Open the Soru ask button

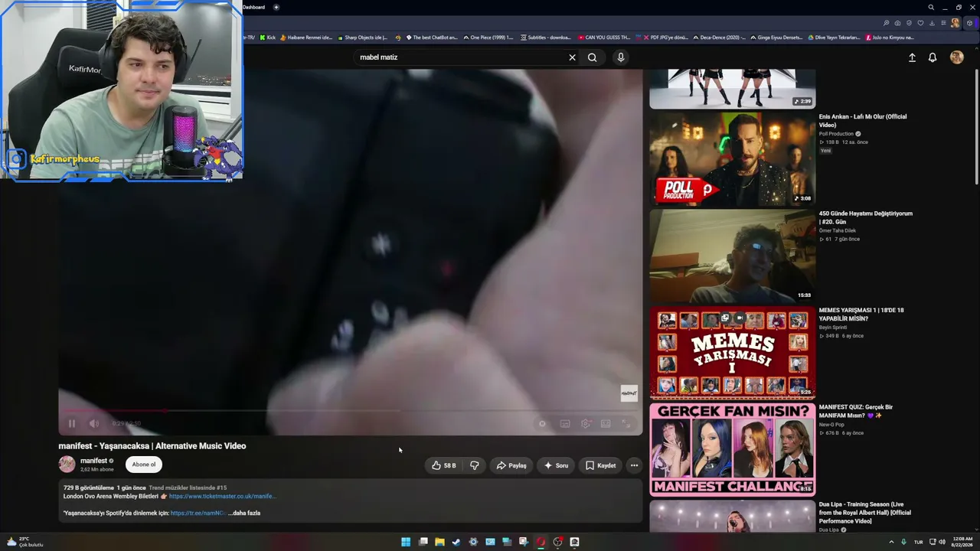556,465
